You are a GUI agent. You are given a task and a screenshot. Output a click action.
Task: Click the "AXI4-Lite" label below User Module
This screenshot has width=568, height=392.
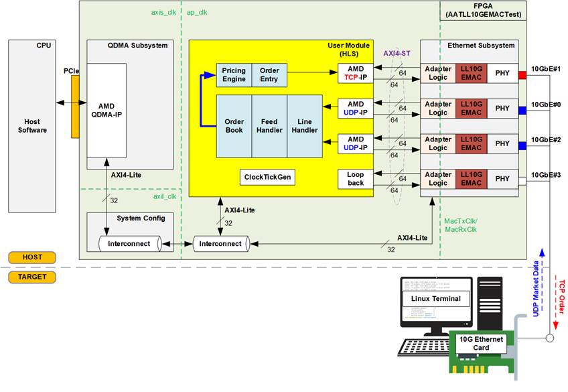tap(239, 210)
